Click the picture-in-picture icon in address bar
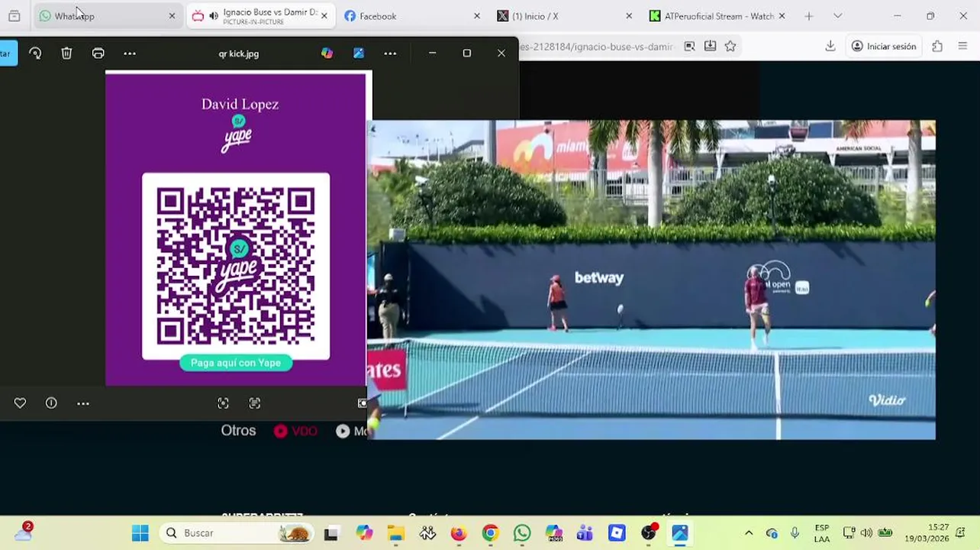Screen dimensions: 980x550 689,47
